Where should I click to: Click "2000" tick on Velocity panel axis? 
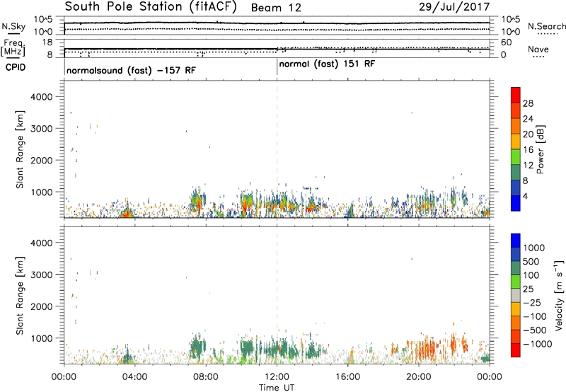coord(41,306)
